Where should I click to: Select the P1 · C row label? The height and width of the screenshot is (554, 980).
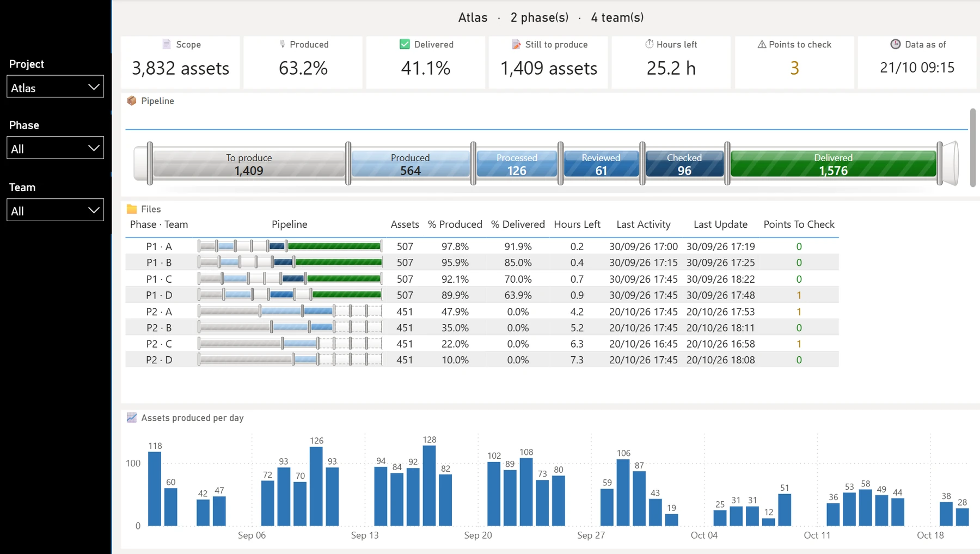tap(159, 279)
